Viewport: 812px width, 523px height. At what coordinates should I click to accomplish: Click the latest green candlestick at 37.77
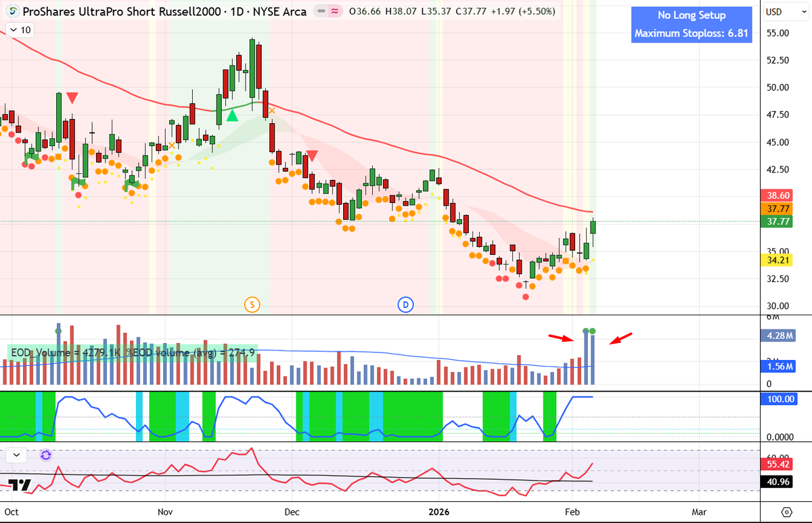[x=593, y=227]
